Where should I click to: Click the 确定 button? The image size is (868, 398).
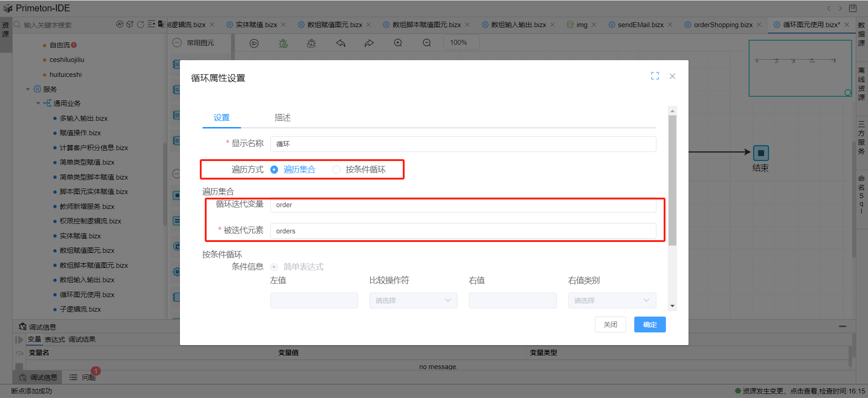coord(650,325)
